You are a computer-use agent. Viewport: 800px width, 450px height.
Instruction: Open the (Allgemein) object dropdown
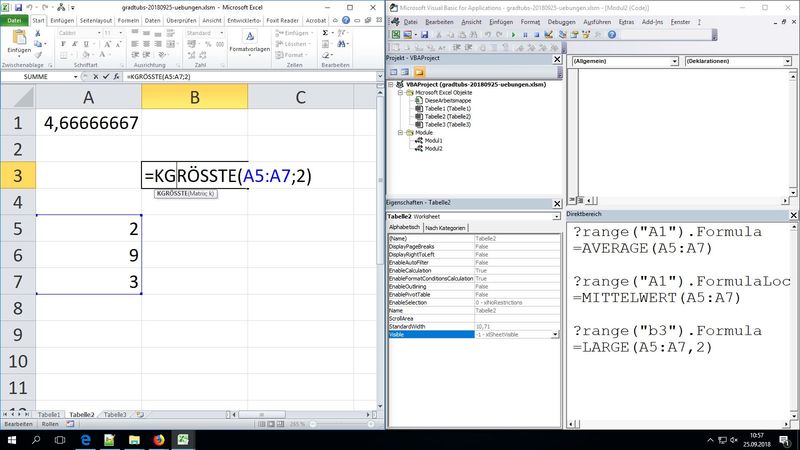pos(674,61)
